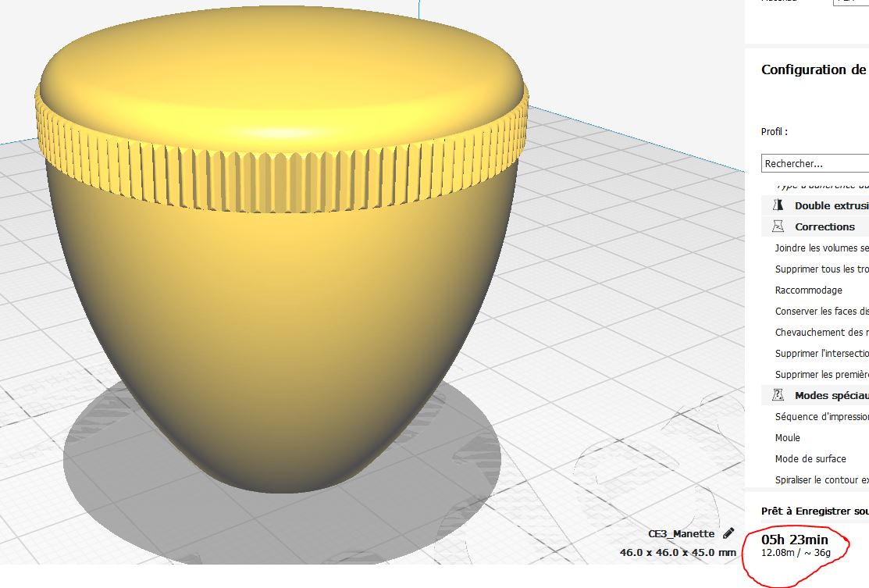Select the Spiraliser le contour setting

point(821,480)
